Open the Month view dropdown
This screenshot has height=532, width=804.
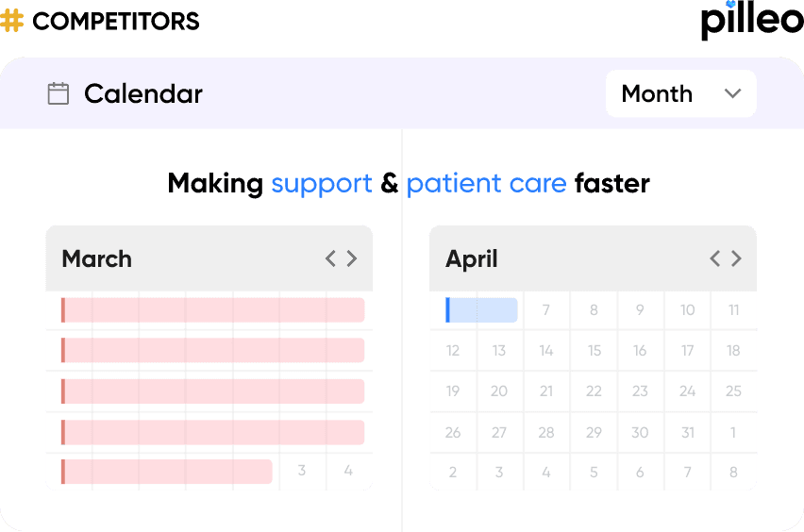pos(680,93)
